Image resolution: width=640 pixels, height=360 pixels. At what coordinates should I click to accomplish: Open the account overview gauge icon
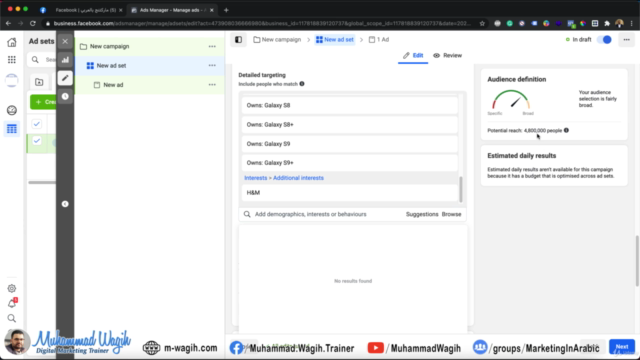coord(12,110)
